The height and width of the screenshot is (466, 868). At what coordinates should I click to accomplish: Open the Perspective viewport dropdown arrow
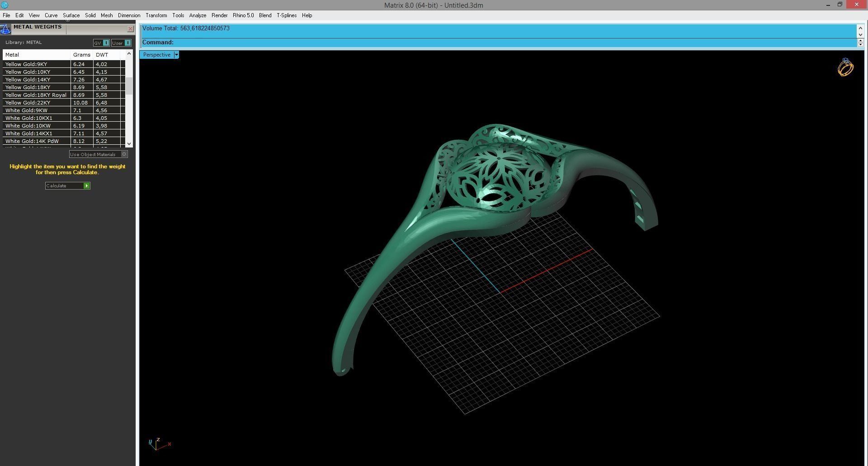pos(176,55)
